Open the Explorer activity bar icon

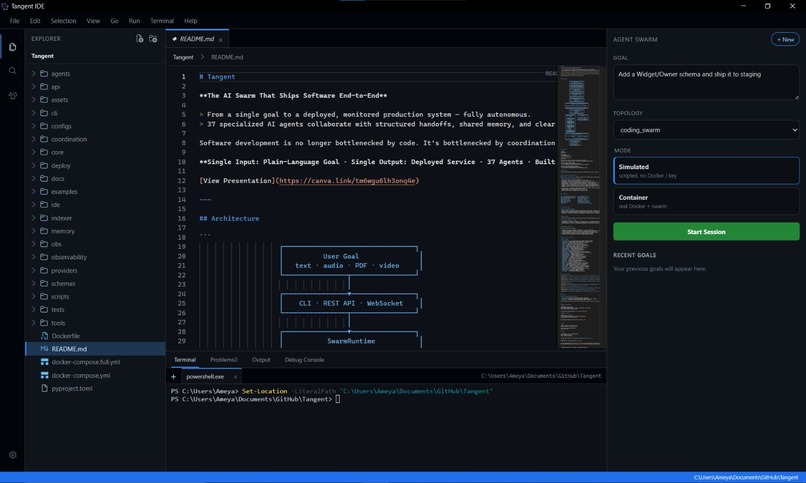pyautogui.click(x=12, y=47)
